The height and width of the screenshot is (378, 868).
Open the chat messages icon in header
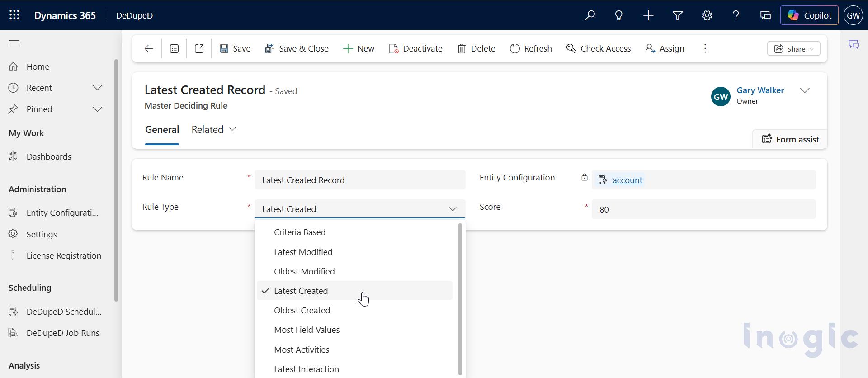point(765,15)
